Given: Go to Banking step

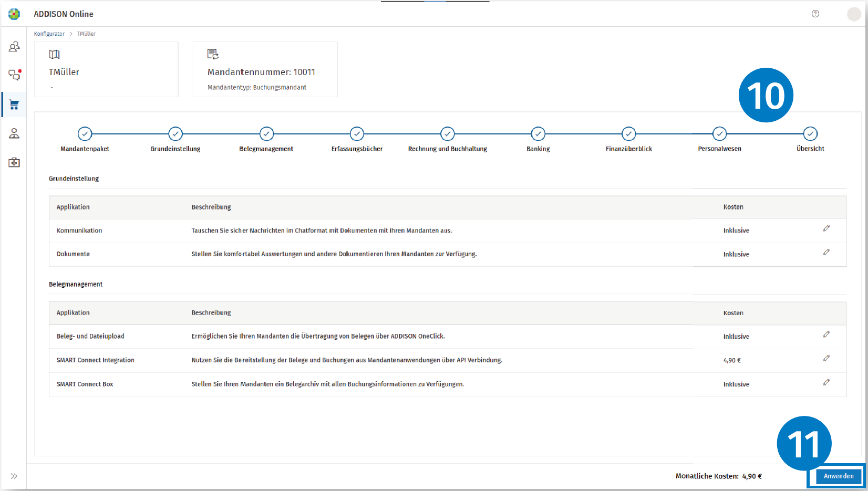Looking at the screenshot, I should [538, 134].
